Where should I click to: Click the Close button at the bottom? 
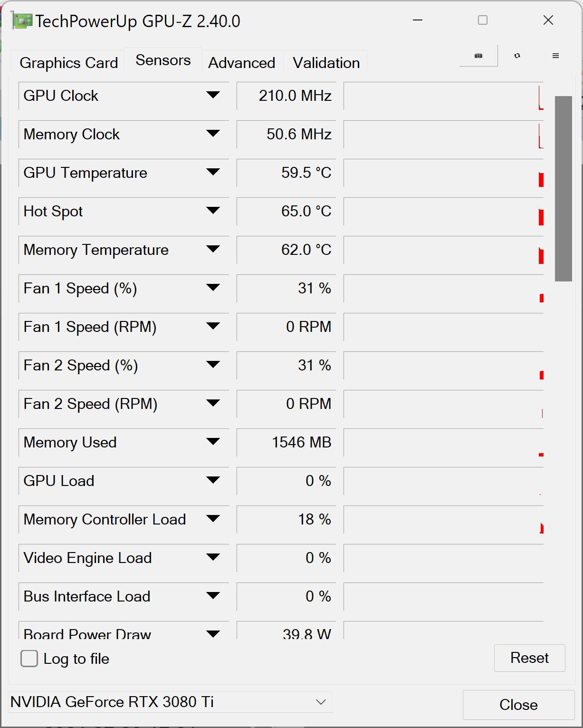click(x=518, y=705)
